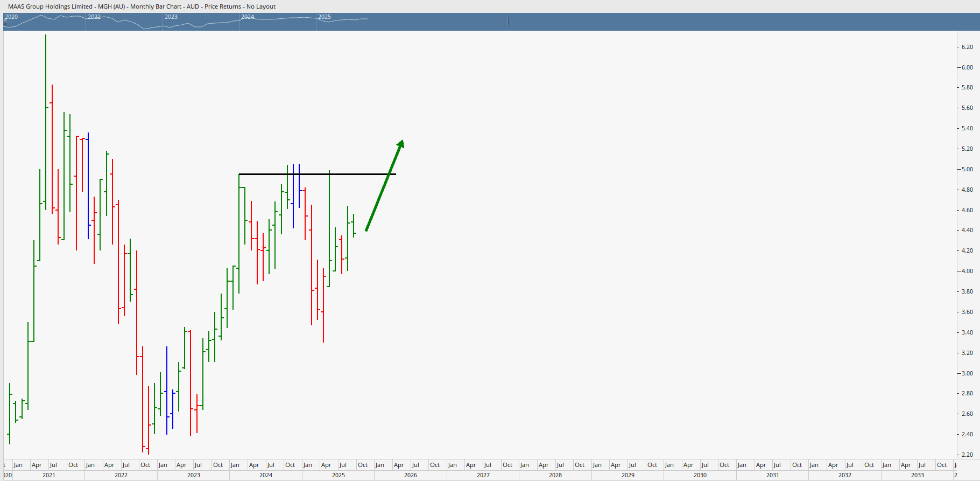Click the 4.20 price axis label
Image resolution: width=980 pixels, height=481 pixels.
pos(967,250)
